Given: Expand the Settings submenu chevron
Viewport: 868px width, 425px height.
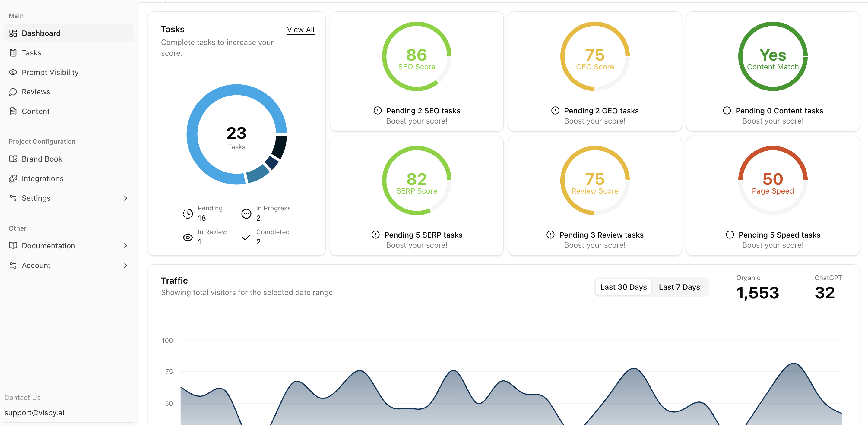Looking at the screenshot, I should 125,198.
